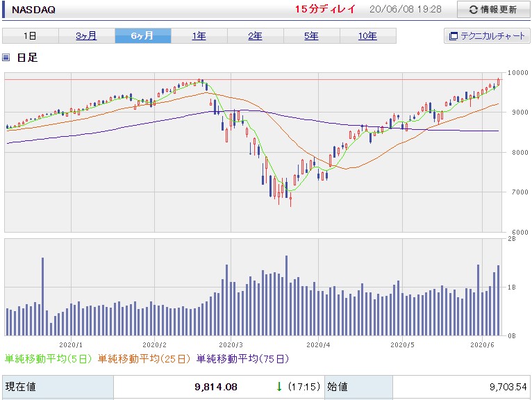Click the 10000 price axis label
The height and width of the screenshot is (400, 532).
(517, 73)
